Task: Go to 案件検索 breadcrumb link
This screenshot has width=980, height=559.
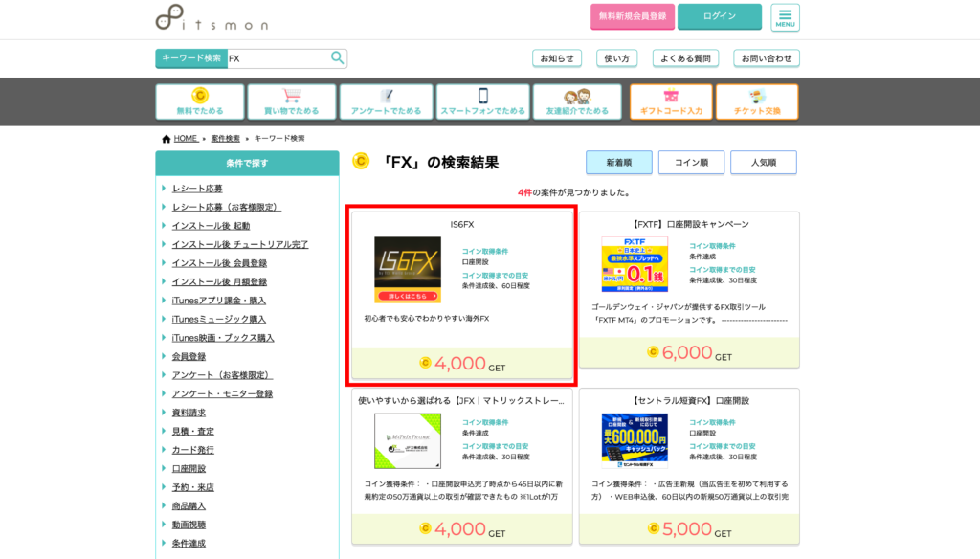Action: tap(225, 138)
